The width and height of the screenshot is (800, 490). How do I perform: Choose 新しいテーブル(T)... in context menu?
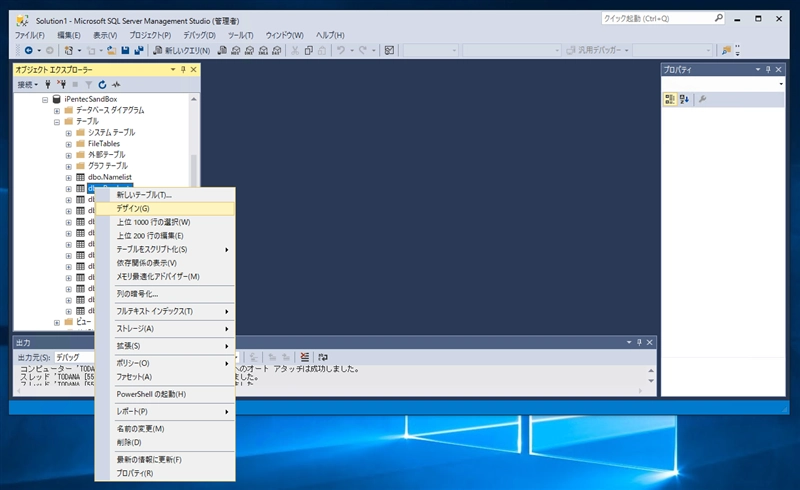pos(165,194)
